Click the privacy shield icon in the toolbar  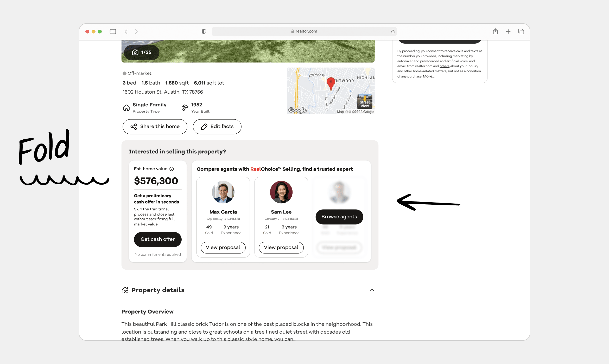click(204, 31)
